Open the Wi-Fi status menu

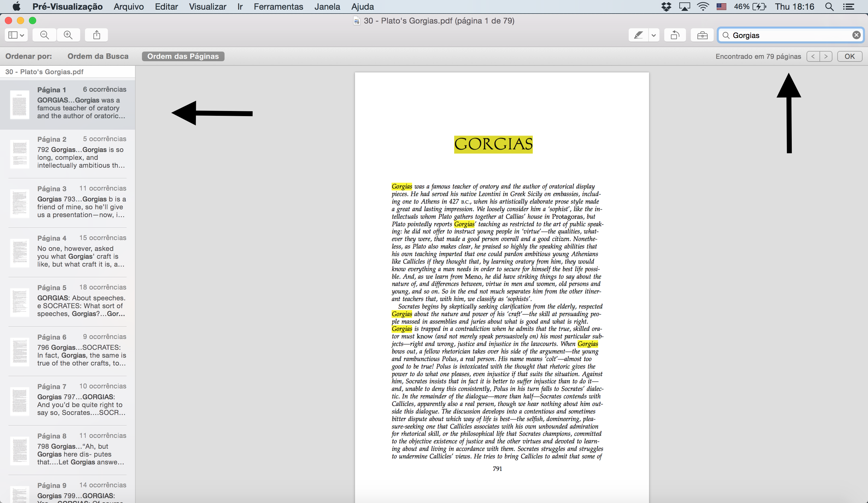[703, 7]
